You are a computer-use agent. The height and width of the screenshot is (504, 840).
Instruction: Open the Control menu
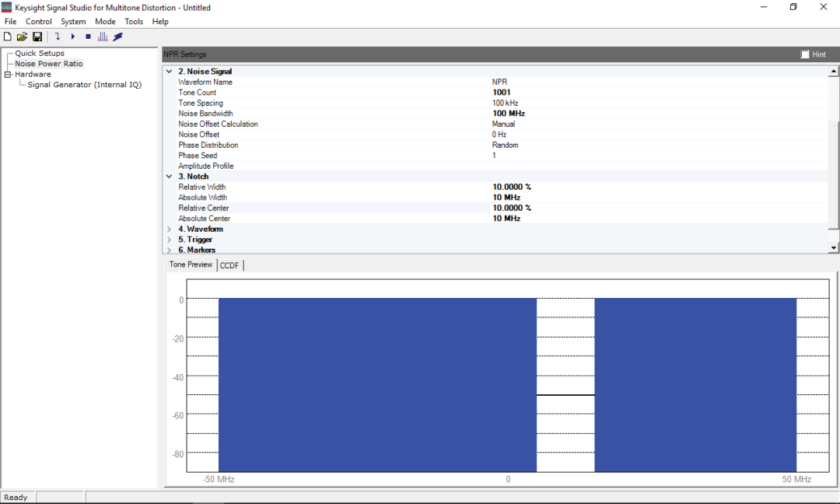tap(39, 22)
